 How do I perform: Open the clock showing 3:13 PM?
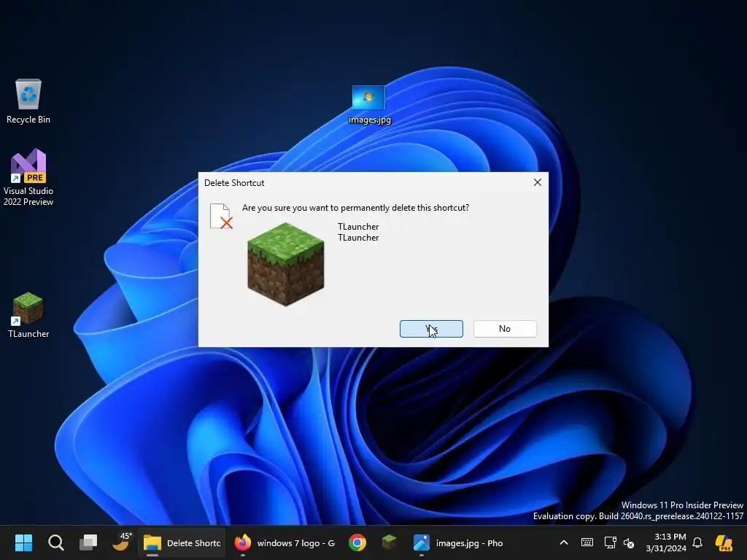click(x=666, y=542)
